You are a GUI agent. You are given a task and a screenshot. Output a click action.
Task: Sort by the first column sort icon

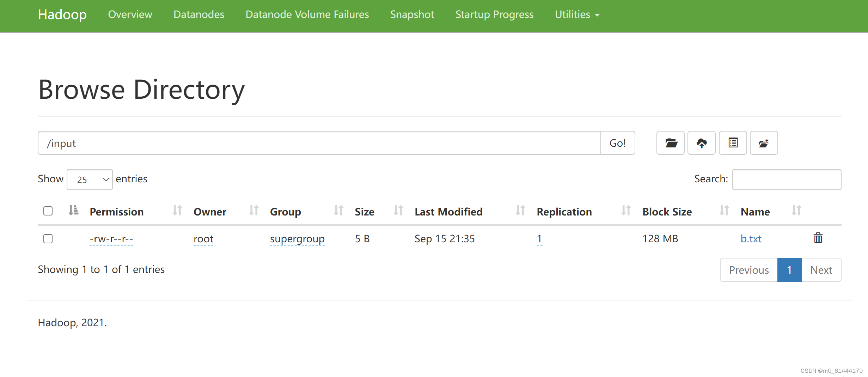(73, 210)
